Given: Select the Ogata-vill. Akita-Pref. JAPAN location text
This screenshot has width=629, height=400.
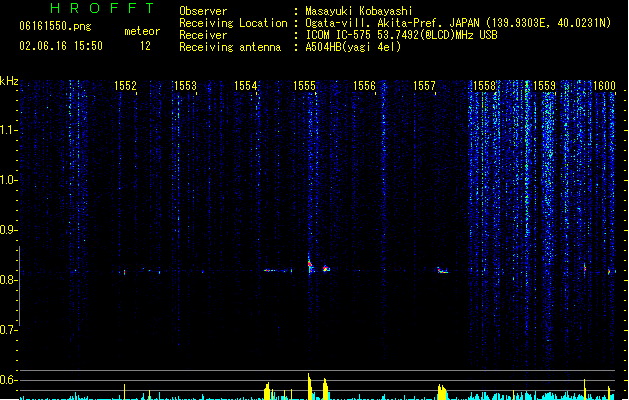Looking at the screenshot, I should point(458,23).
